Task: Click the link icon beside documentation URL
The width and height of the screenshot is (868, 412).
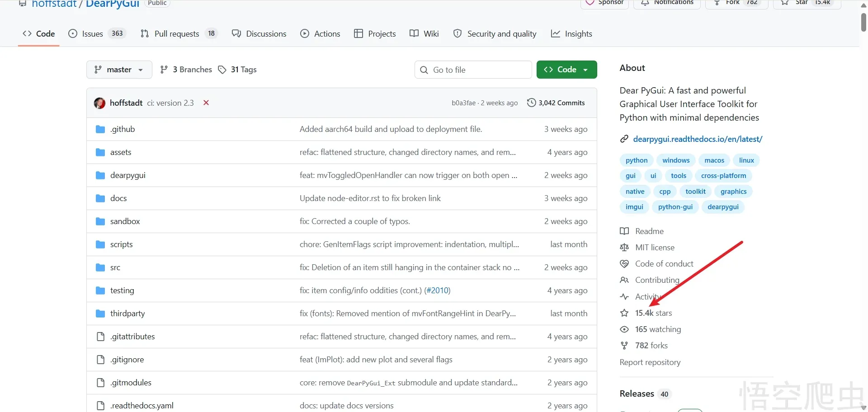Action: pos(624,139)
